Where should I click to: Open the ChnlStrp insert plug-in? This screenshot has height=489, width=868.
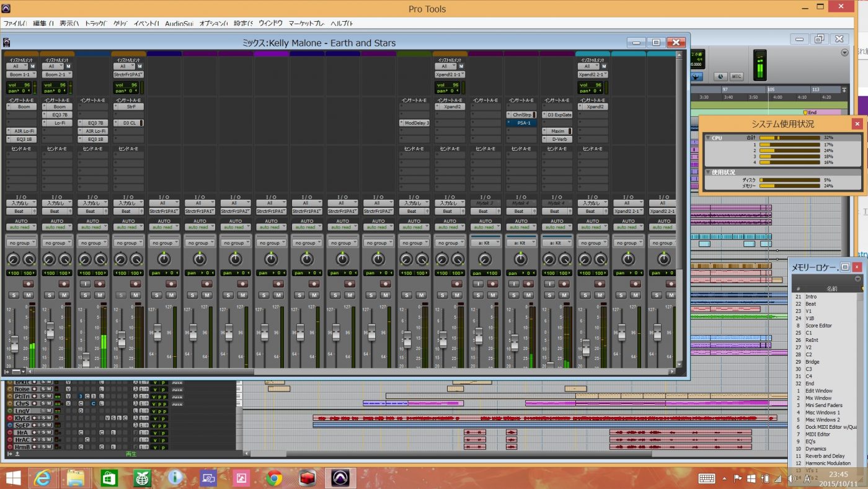point(521,115)
